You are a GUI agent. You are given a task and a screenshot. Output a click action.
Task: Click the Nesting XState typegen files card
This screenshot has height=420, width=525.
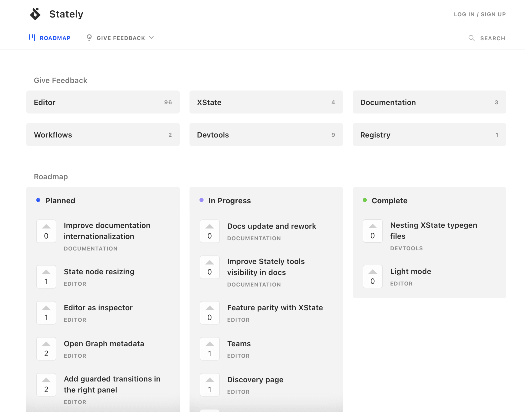433,230
